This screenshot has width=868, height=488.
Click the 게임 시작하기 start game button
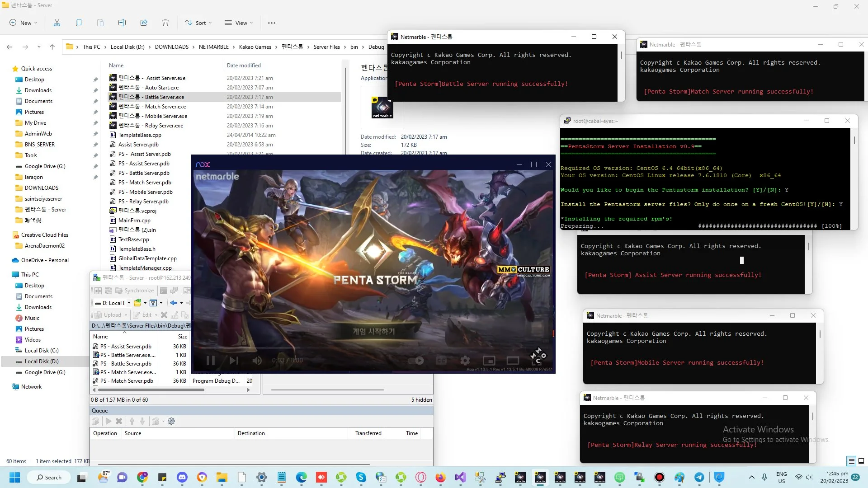click(373, 332)
